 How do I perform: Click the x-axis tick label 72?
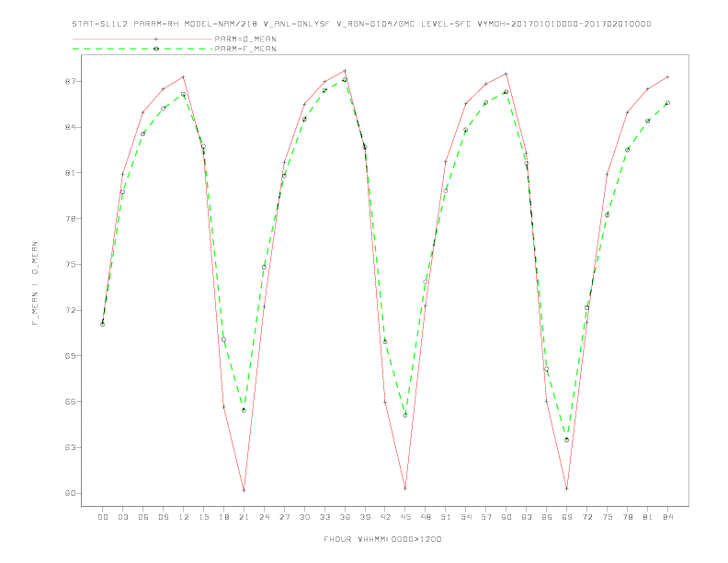pyautogui.click(x=587, y=517)
